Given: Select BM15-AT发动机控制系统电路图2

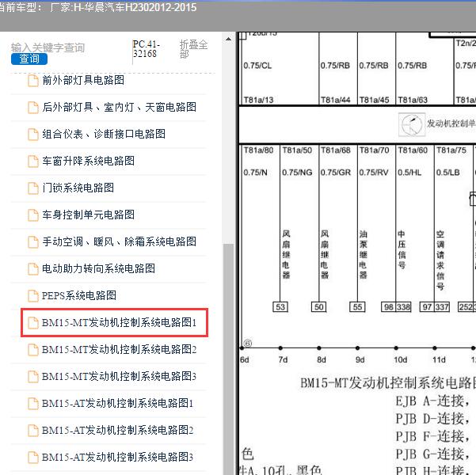Looking at the screenshot, I should (x=117, y=430).
